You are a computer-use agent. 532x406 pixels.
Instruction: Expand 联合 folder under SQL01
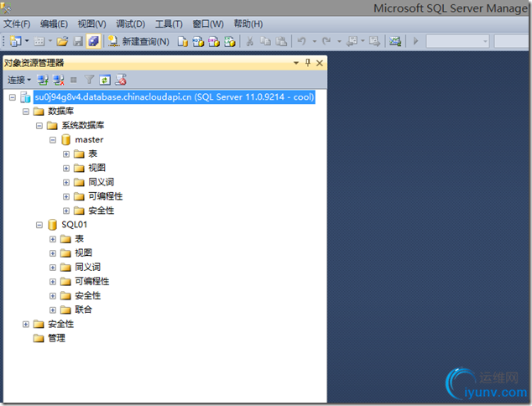[53, 310]
